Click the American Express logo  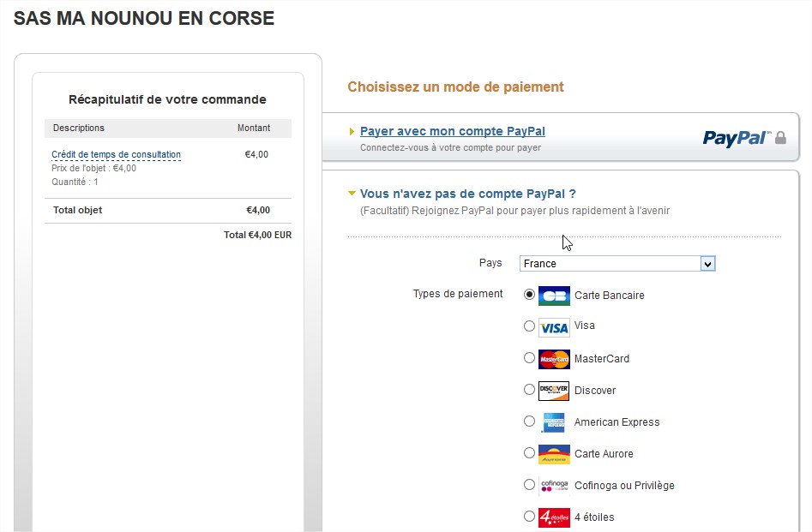(554, 422)
